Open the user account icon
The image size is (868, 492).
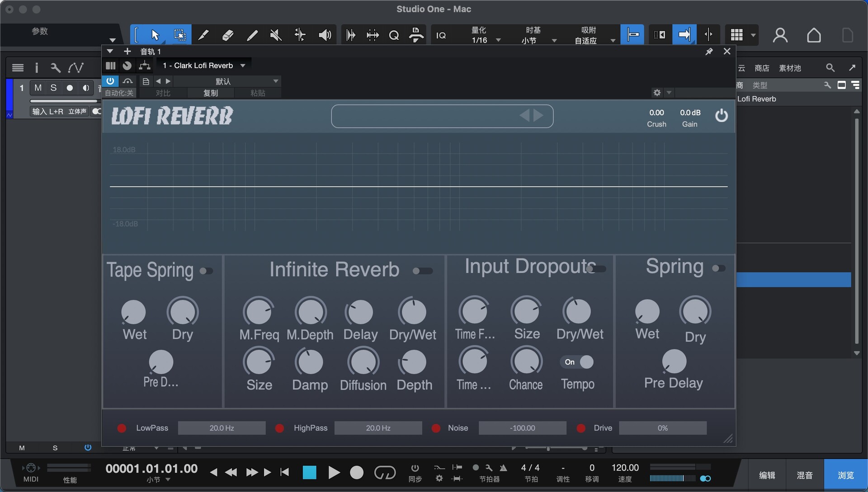(780, 35)
